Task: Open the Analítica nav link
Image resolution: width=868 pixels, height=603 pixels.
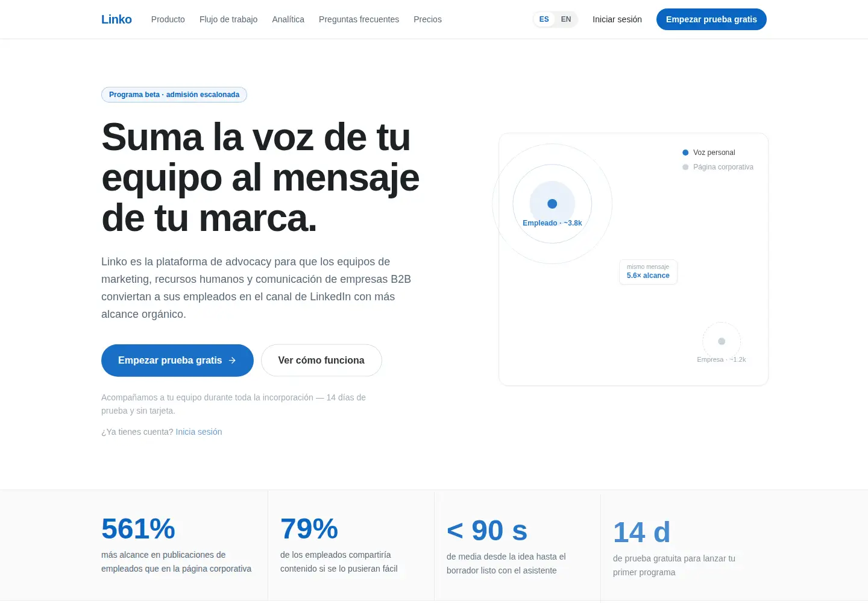Action: coord(288,19)
